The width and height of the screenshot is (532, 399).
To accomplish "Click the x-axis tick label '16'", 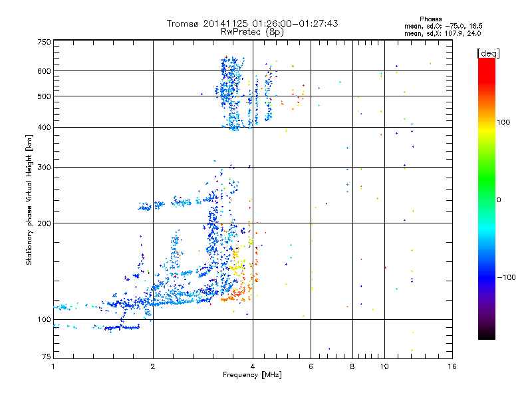I will tap(452, 366).
